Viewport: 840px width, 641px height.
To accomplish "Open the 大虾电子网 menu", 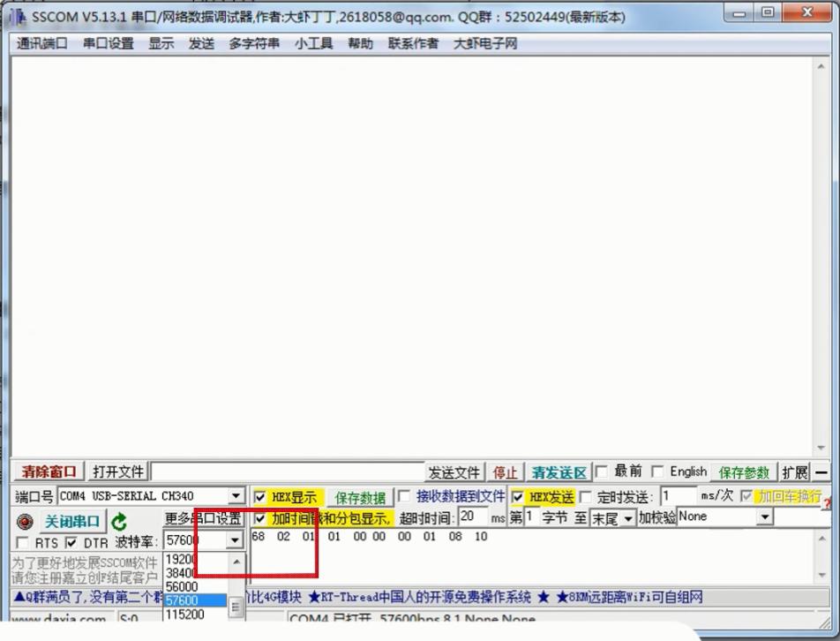I will coord(485,43).
